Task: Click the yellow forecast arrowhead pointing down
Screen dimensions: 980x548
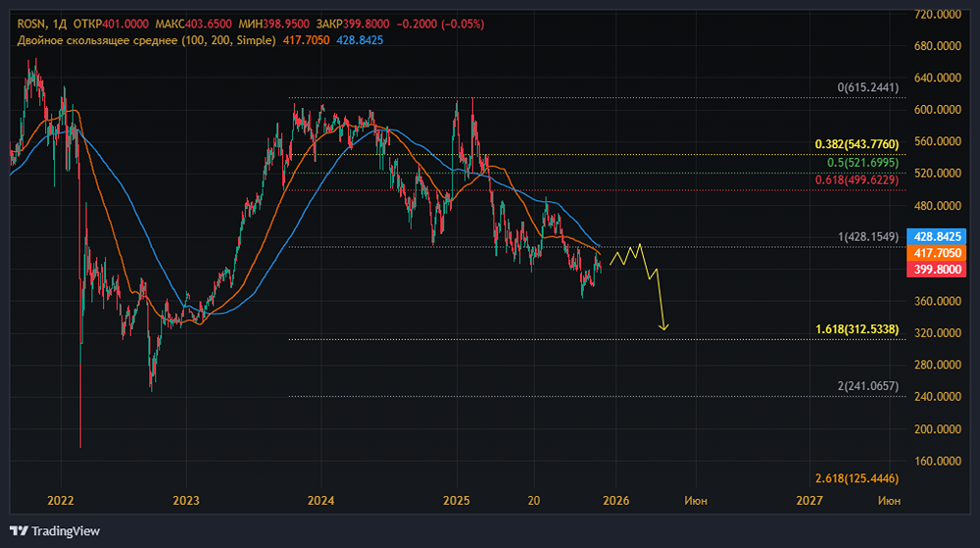Action: (663, 326)
